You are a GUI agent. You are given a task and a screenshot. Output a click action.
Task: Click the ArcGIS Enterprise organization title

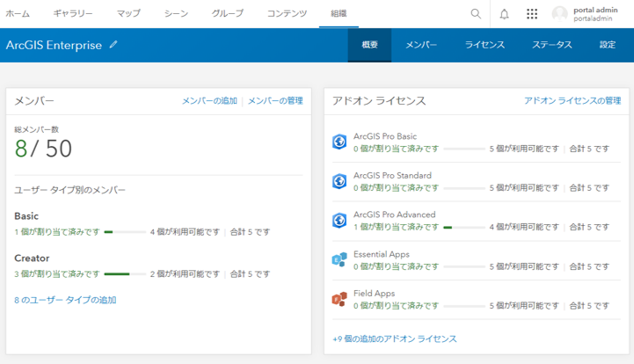tap(54, 45)
